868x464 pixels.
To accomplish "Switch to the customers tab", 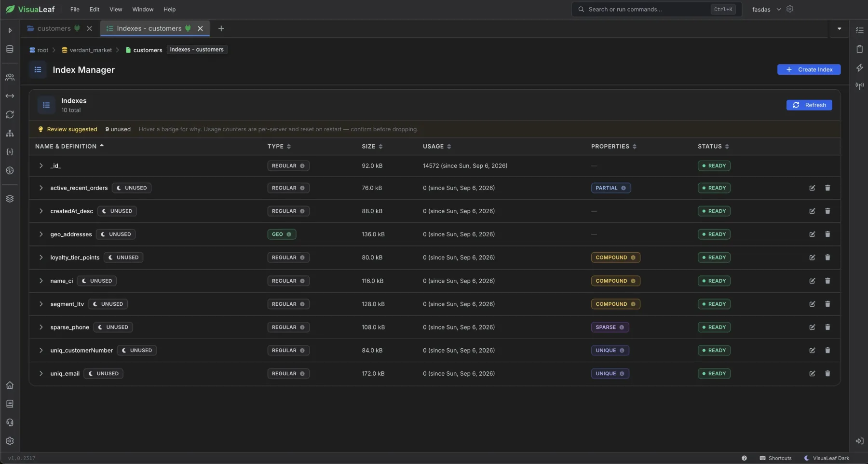I will pyautogui.click(x=54, y=28).
